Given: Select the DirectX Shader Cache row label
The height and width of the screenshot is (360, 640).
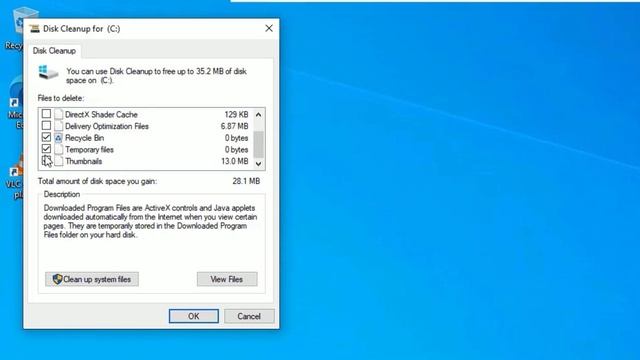Looking at the screenshot, I should click(x=101, y=114).
